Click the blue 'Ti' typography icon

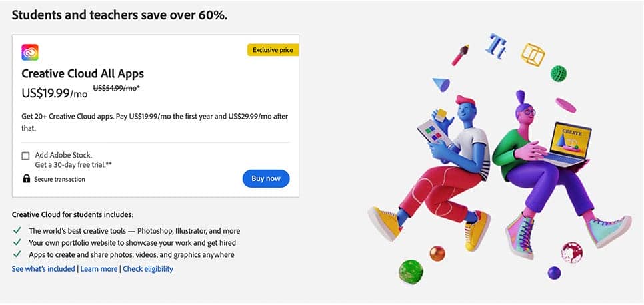497,44
